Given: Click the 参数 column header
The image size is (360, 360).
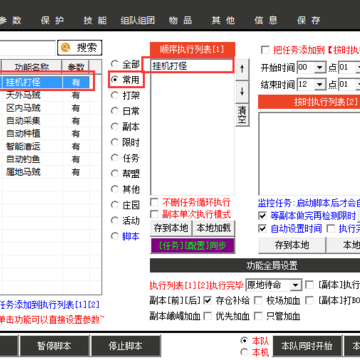Looking at the screenshot, I should pos(76,67).
